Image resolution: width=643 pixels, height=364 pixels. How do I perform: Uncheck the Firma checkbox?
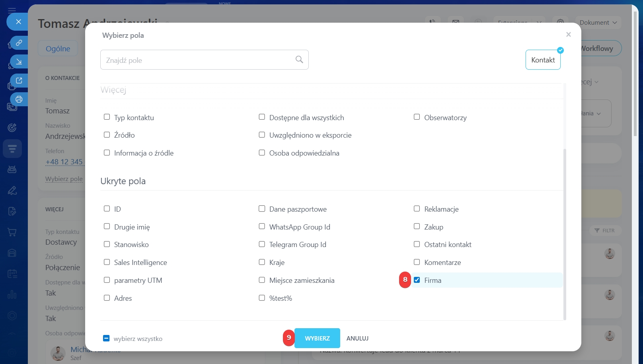tap(417, 280)
